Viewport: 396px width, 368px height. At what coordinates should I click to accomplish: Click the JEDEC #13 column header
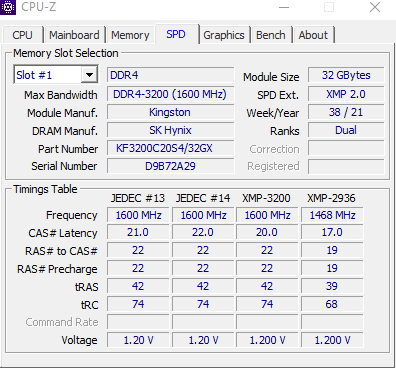click(138, 198)
